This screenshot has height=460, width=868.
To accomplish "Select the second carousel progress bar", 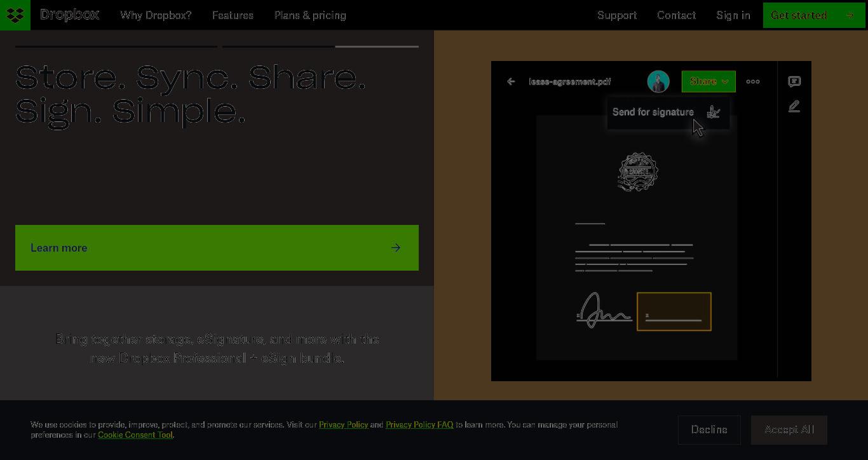I will [278, 46].
